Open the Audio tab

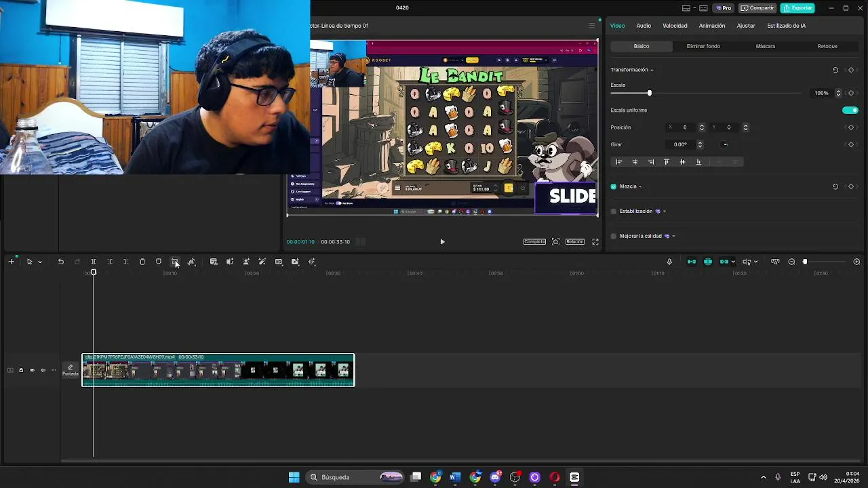coord(644,26)
